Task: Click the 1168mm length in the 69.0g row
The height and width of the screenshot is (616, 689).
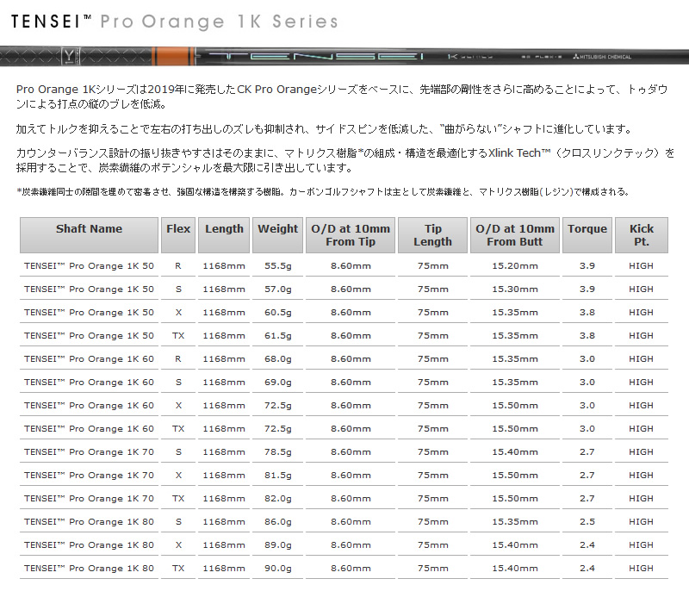Action: click(224, 383)
